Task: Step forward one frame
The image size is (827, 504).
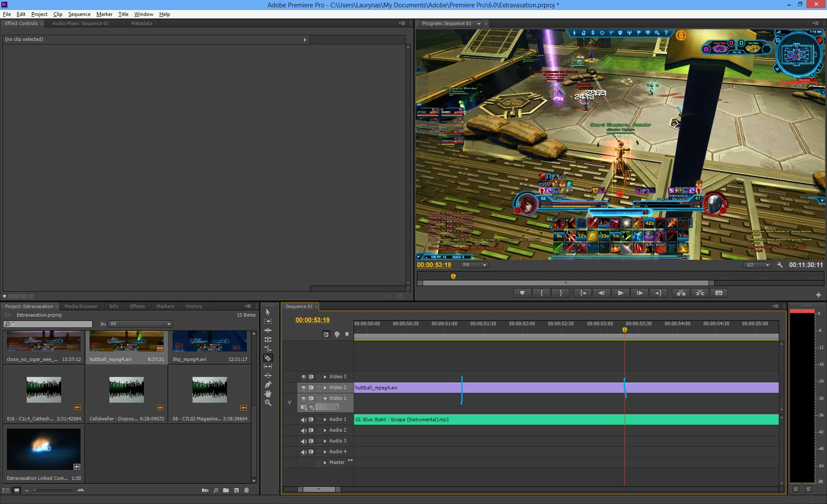Action: 640,293
